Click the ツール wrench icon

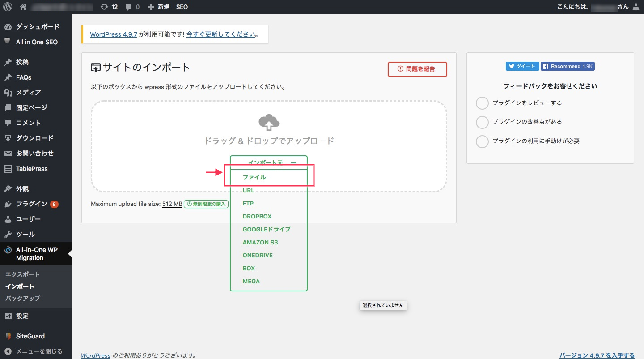coord(8,235)
